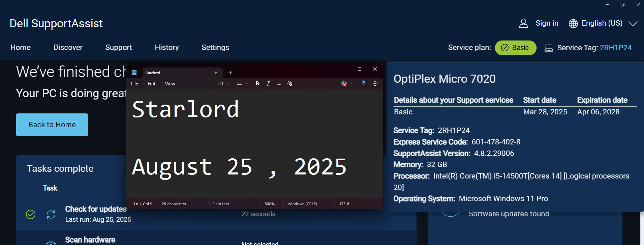
Task: Click the unsaved-changes dot on Starlord tab
Action: 216,73
